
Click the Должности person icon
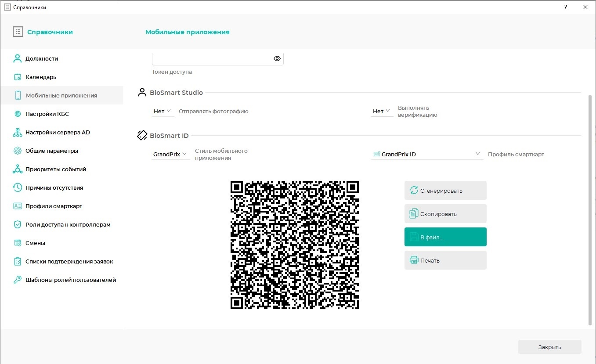[18, 58]
